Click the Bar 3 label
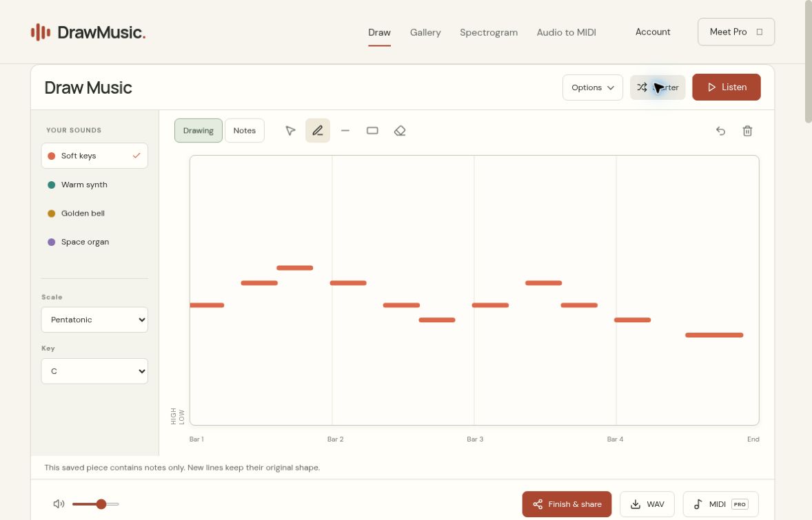 point(475,439)
